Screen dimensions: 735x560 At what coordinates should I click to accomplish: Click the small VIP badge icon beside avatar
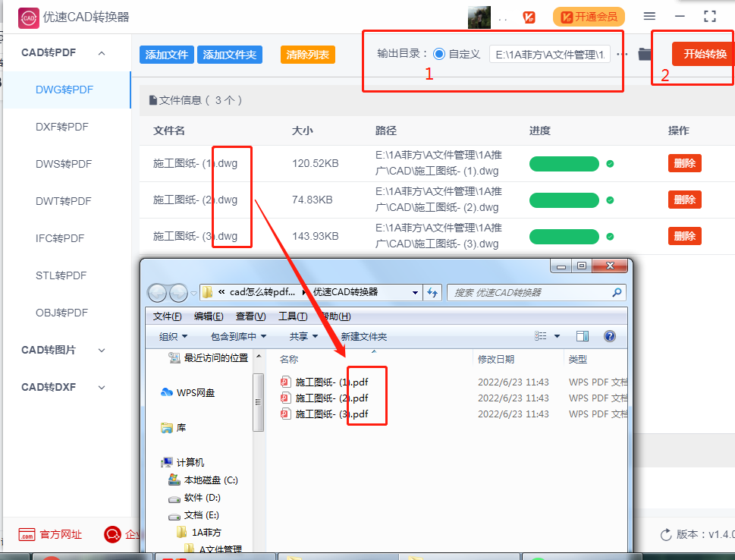[x=529, y=17]
